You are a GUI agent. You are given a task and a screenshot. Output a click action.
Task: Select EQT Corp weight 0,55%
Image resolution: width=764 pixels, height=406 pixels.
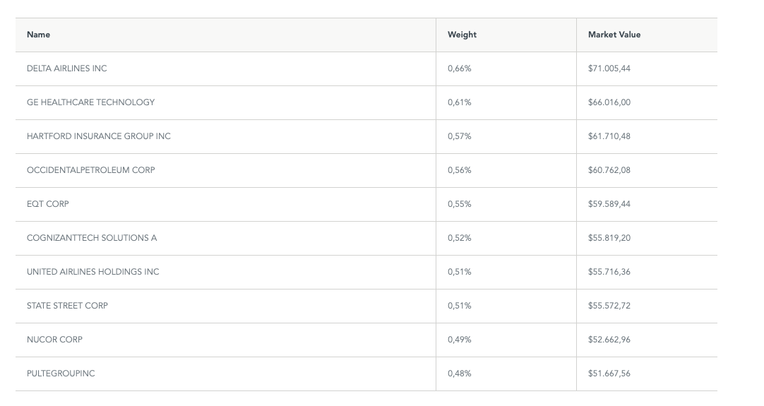point(460,204)
